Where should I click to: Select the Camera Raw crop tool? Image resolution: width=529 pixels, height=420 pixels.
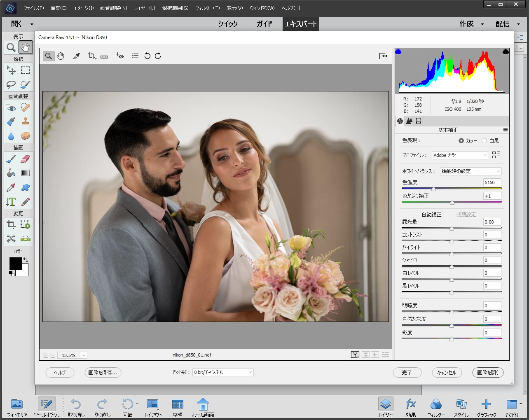[91, 56]
